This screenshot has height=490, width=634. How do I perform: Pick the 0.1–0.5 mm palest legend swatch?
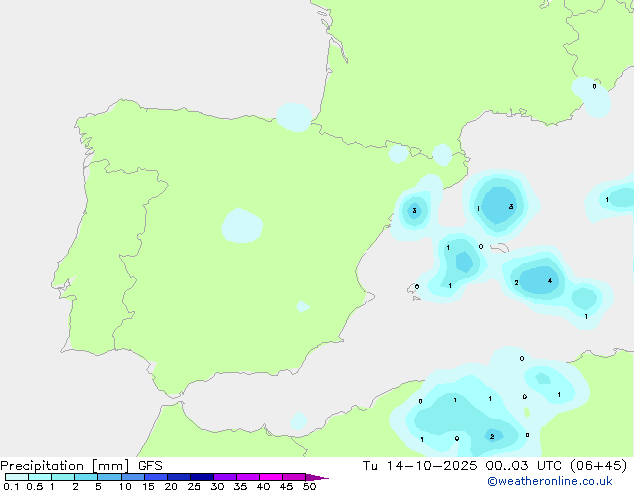point(17,477)
